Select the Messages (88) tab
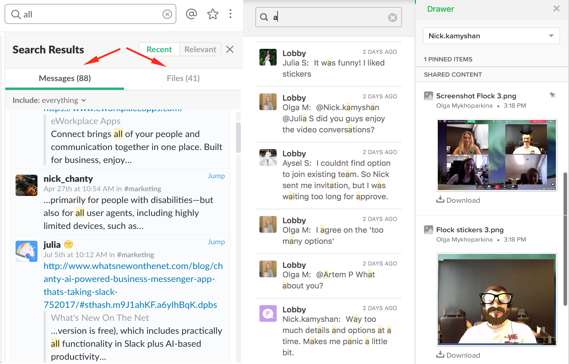 (65, 78)
